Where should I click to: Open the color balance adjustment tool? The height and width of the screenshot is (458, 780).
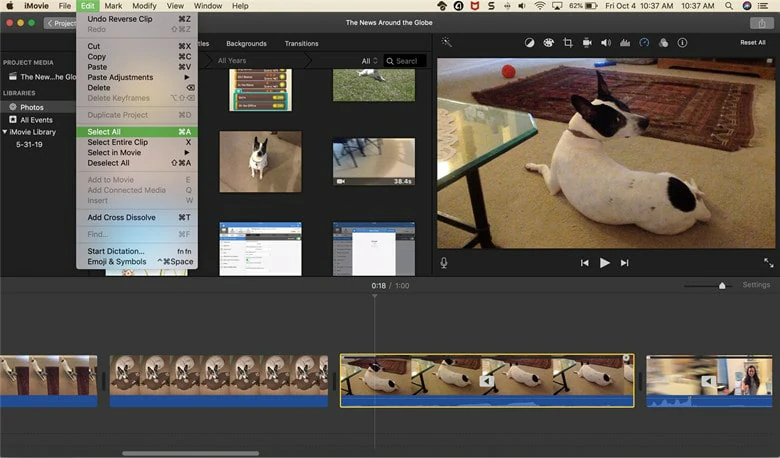(x=529, y=43)
